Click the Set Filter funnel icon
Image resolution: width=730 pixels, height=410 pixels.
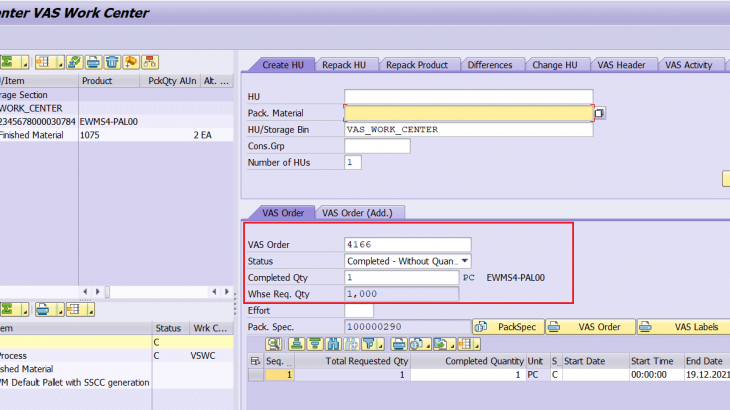(x=369, y=344)
